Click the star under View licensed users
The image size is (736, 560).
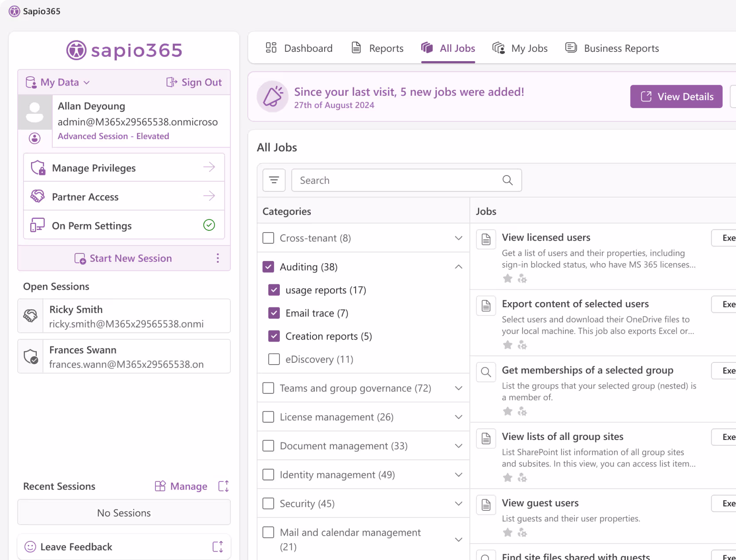(507, 278)
